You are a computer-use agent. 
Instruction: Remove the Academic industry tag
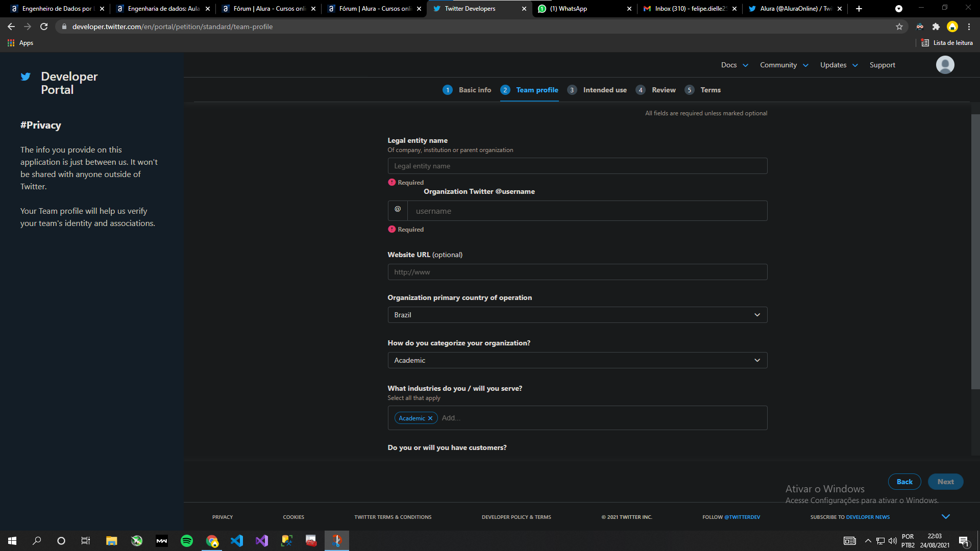[430, 418]
